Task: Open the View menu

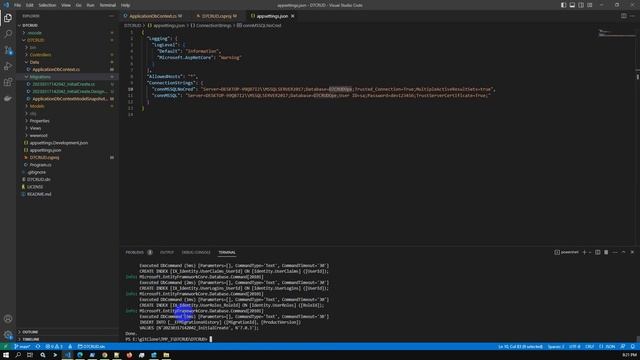Action: point(66,5)
